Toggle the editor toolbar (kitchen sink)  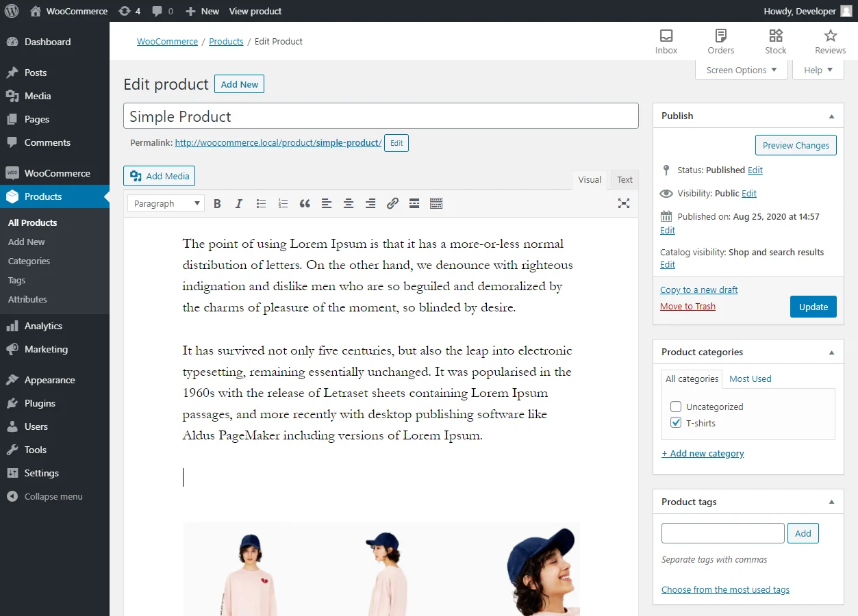pyautogui.click(x=436, y=203)
